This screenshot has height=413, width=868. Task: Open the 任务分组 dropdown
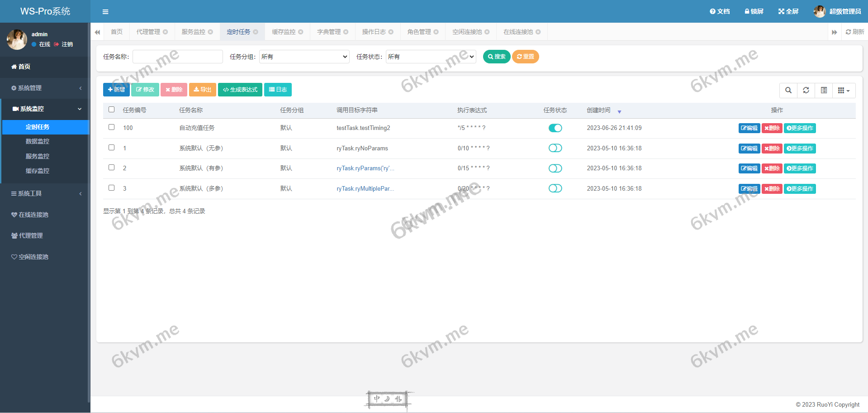[x=304, y=57]
